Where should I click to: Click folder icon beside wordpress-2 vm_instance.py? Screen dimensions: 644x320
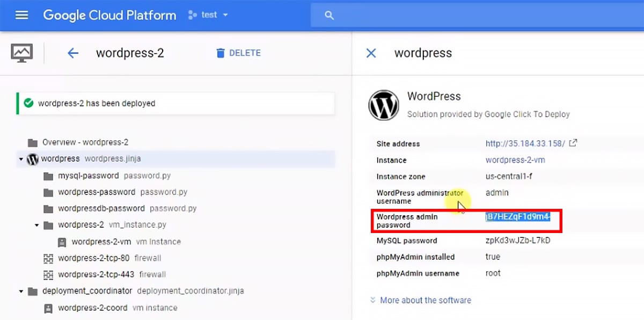[x=48, y=225]
